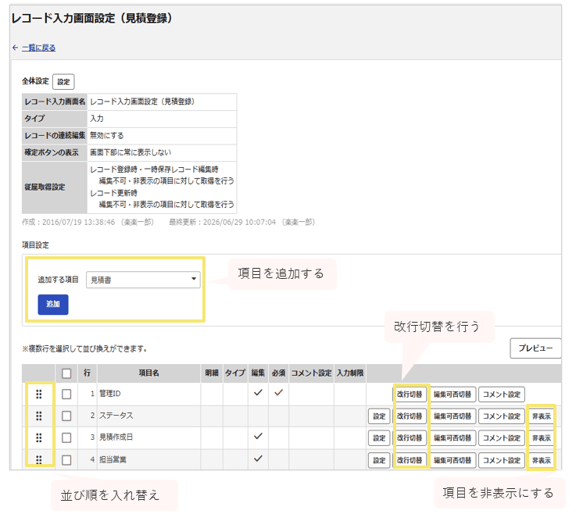Click the コメント設定 column header

pos(311,373)
